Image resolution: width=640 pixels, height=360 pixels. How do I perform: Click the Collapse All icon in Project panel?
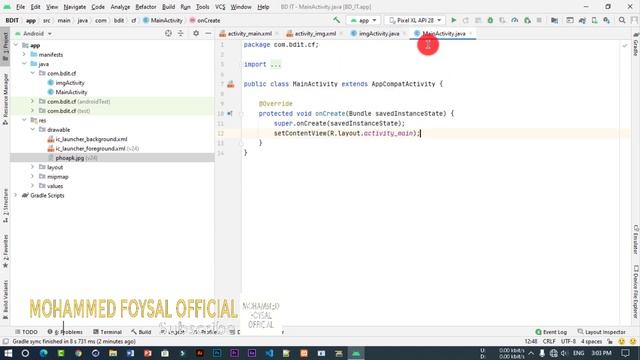pyautogui.click(x=180, y=33)
